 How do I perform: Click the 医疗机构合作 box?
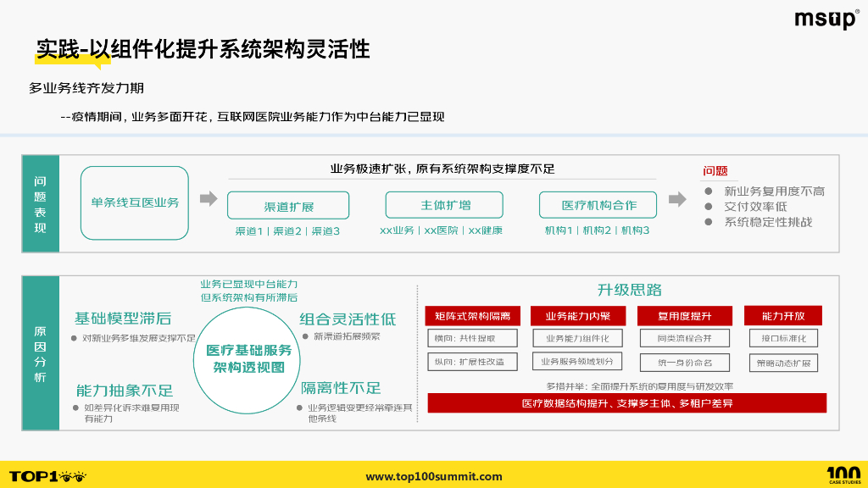(598, 204)
